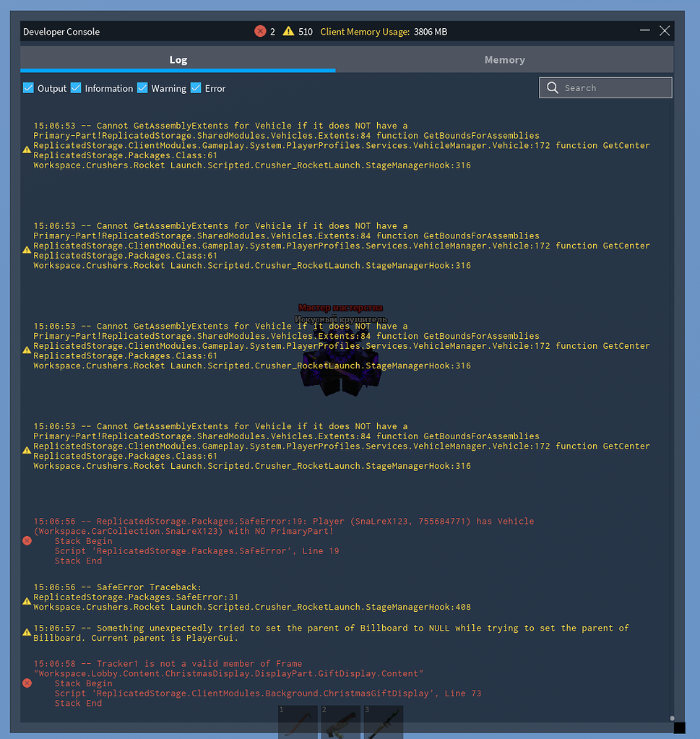Click the error icon beside the SafeError message

click(x=27, y=540)
